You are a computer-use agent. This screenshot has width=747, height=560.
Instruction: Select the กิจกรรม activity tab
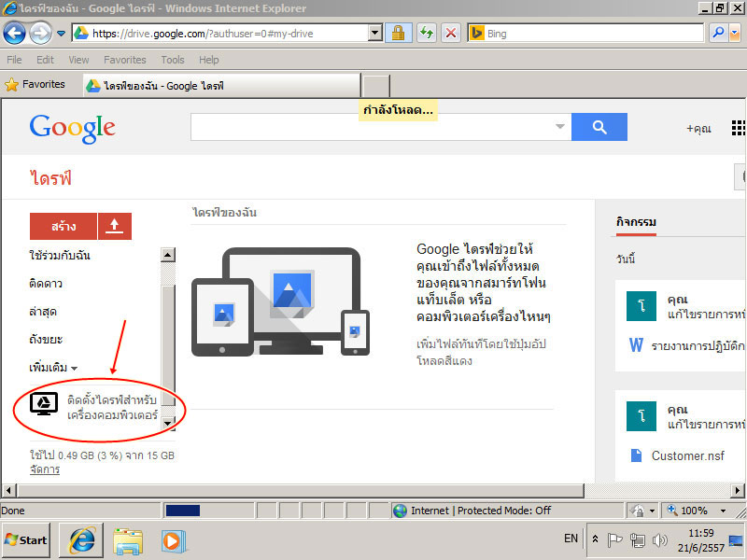pyautogui.click(x=636, y=222)
